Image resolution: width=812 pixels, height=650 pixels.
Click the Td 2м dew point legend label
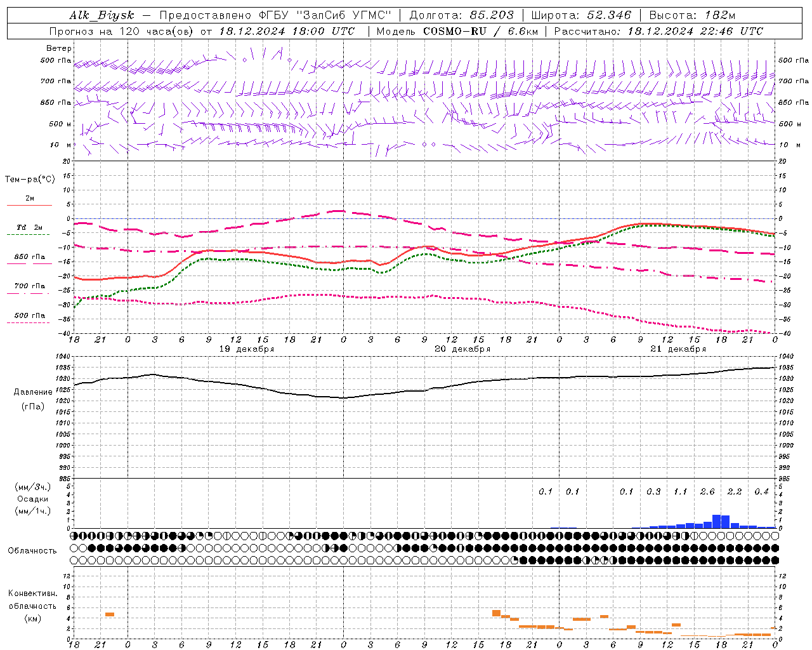pyautogui.click(x=30, y=227)
